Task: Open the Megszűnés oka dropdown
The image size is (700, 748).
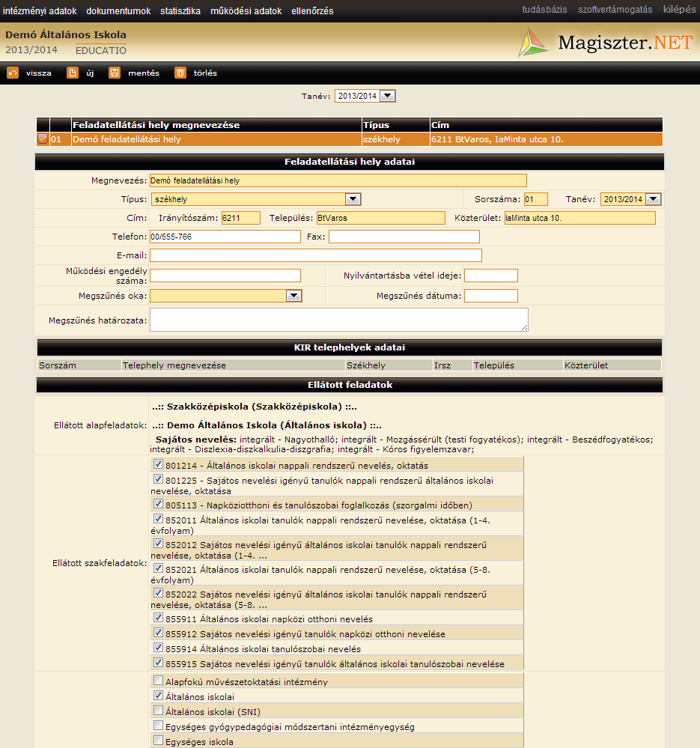Action: (226, 296)
